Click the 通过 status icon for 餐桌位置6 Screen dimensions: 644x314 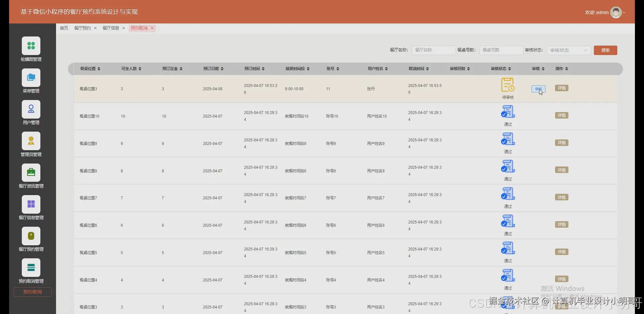(x=508, y=221)
